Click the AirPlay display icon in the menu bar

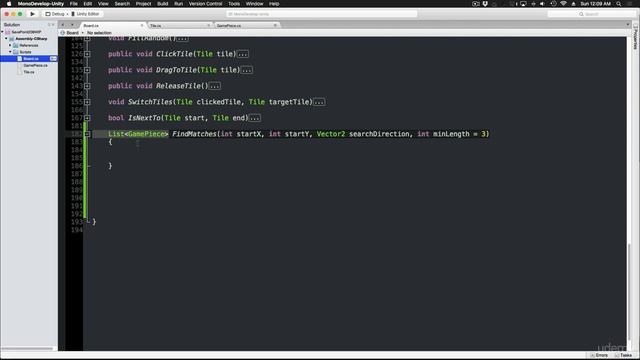pos(523,4)
